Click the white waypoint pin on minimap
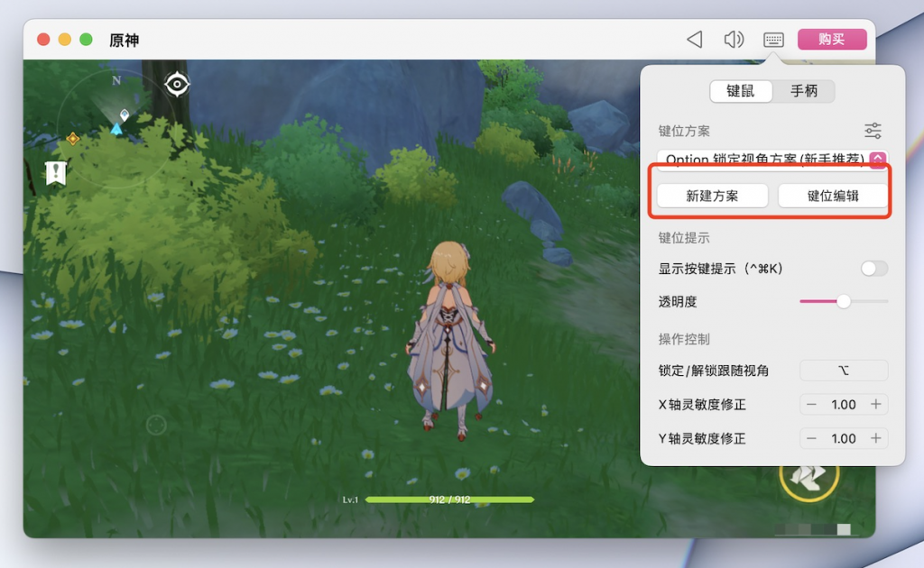924x568 pixels. [x=125, y=115]
